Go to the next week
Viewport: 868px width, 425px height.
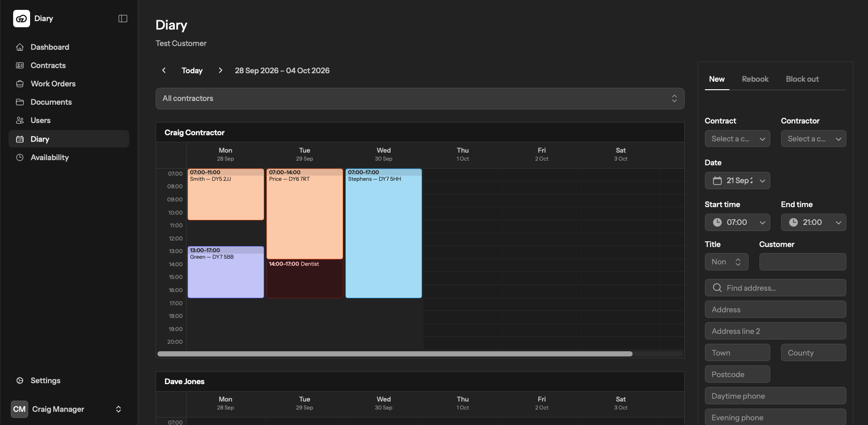pos(220,70)
